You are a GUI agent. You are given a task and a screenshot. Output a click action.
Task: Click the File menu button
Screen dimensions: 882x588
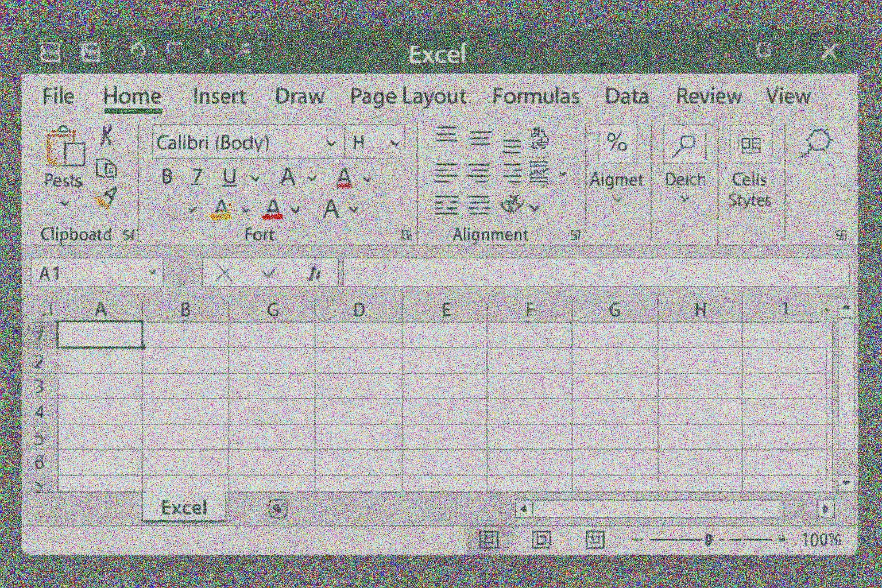tap(58, 96)
